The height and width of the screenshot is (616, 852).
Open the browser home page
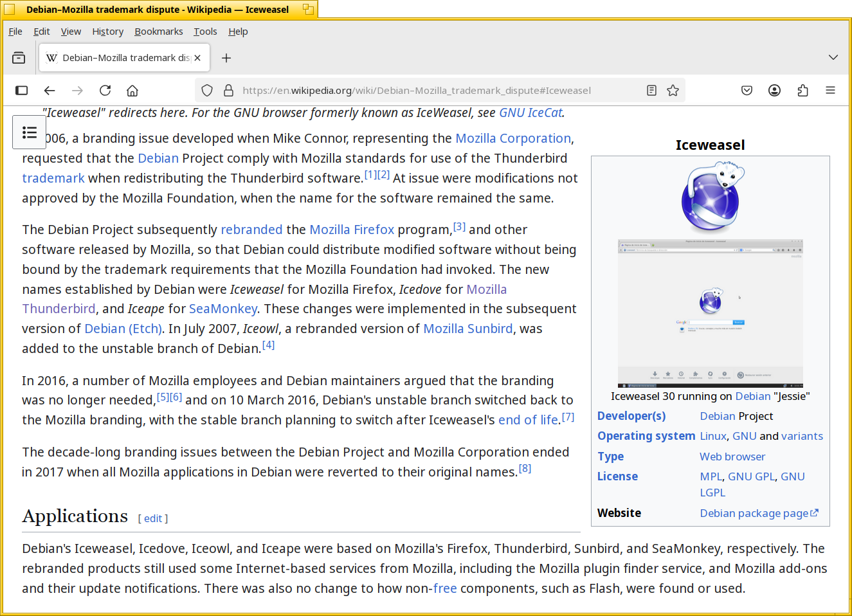tap(132, 91)
